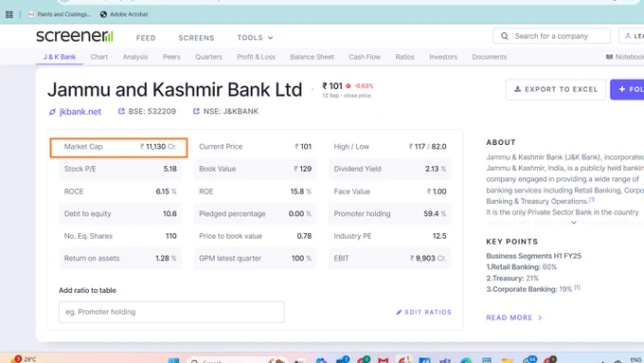Screen dimensions: 644x363
Task: Select EBIT ₹9,903 Cr. row
Action: [x=390, y=258]
